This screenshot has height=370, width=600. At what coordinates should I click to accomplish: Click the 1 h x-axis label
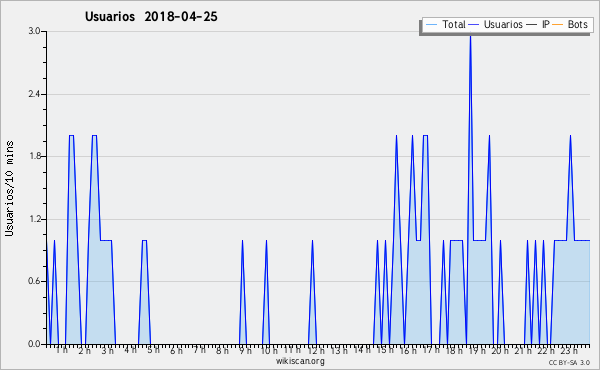coord(62,350)
